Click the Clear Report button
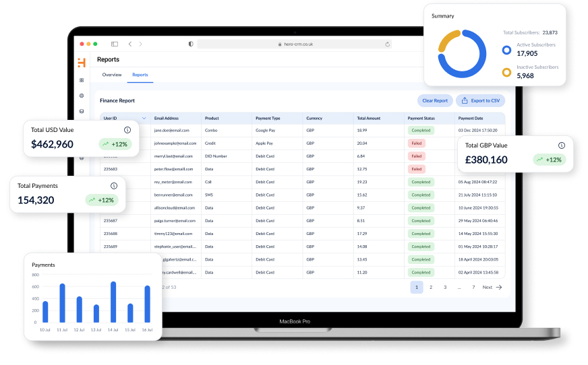 pos(435,100)
